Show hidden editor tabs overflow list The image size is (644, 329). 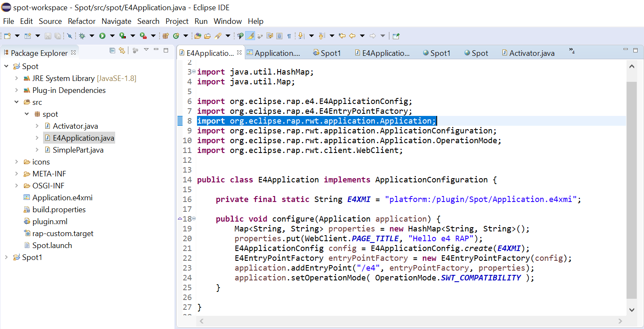[x=572, y=51]
